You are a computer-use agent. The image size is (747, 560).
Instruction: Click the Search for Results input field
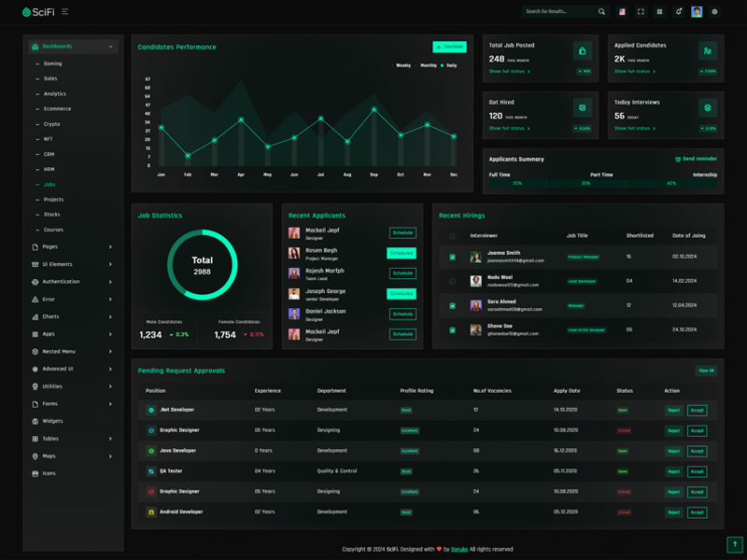tap(558, 12)
